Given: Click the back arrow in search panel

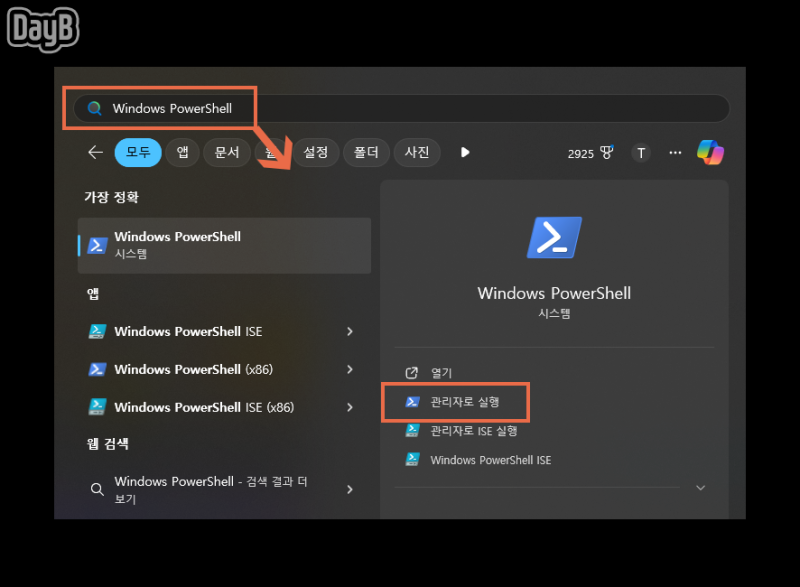Looking at the screenshot, I should click(x=95, y=152).
